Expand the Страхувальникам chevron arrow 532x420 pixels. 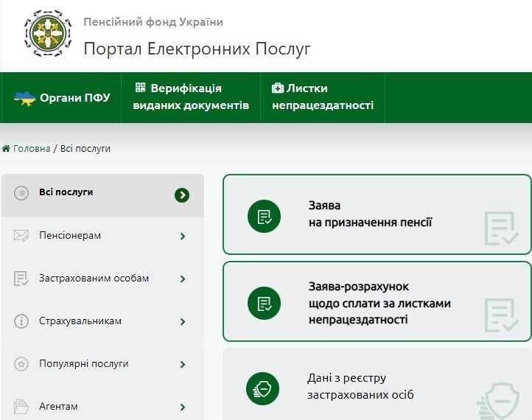click(183, 321)
